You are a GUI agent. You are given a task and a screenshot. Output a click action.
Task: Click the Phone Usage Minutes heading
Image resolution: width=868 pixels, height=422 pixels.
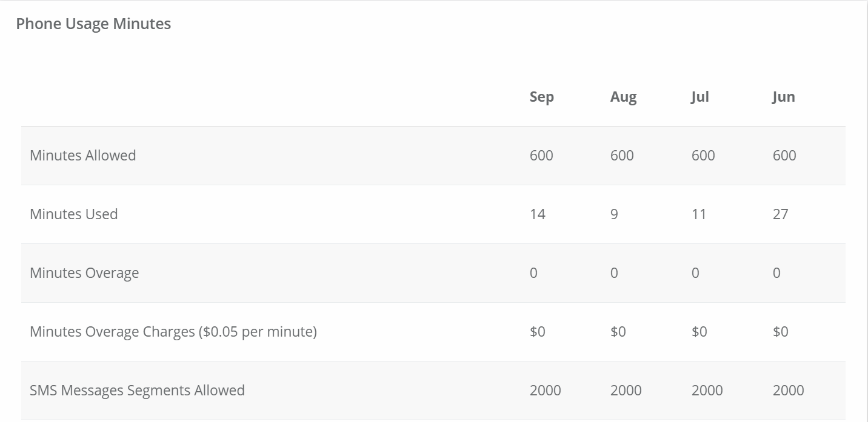pyautogui.click(x=93, y=24)
